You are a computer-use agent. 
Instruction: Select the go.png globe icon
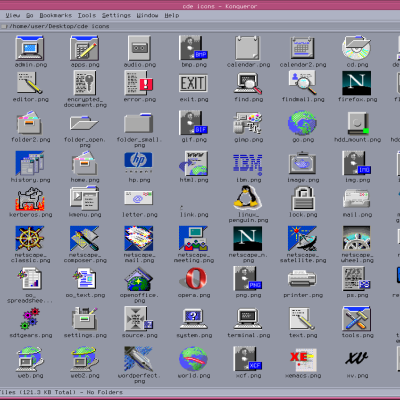tap(302, 123)
